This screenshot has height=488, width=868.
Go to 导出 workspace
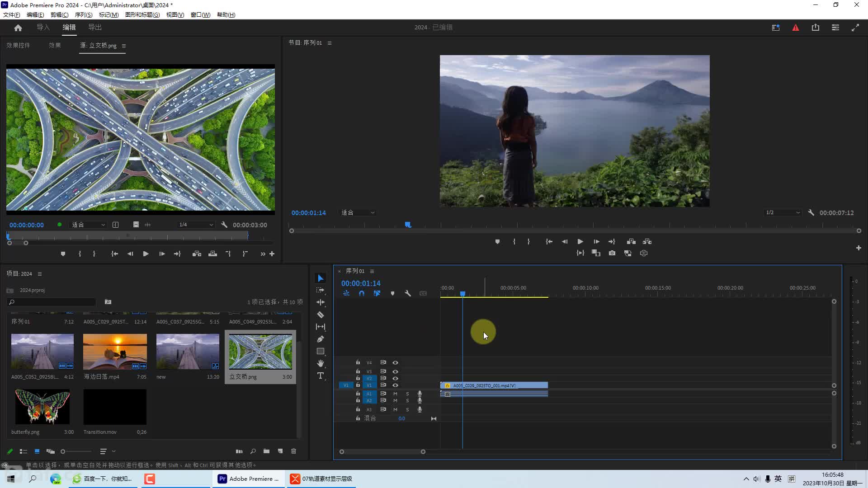[95, 28]
